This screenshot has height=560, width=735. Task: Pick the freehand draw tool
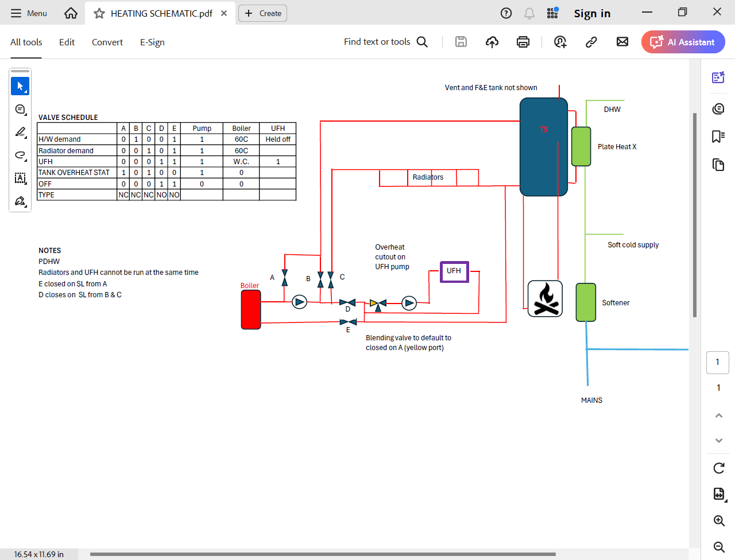click(20, 155)
